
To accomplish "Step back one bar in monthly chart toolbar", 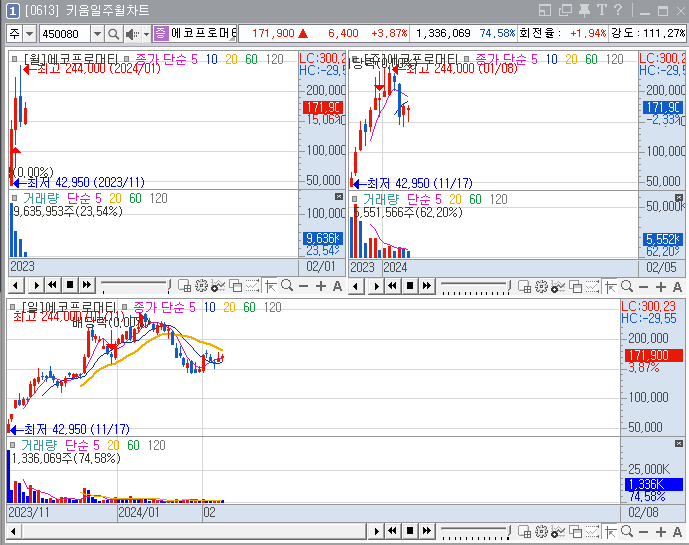I will 16,286.
